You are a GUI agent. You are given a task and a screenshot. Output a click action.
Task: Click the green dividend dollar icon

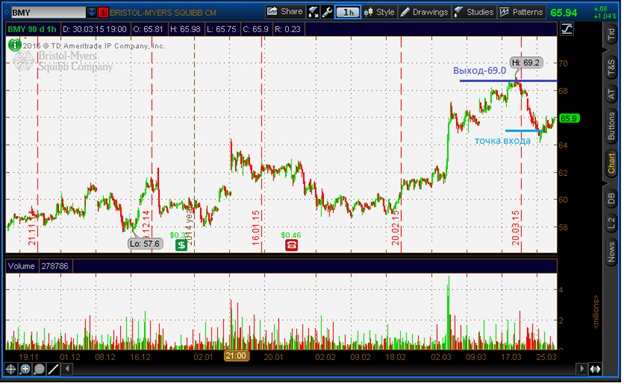(181, 245)
